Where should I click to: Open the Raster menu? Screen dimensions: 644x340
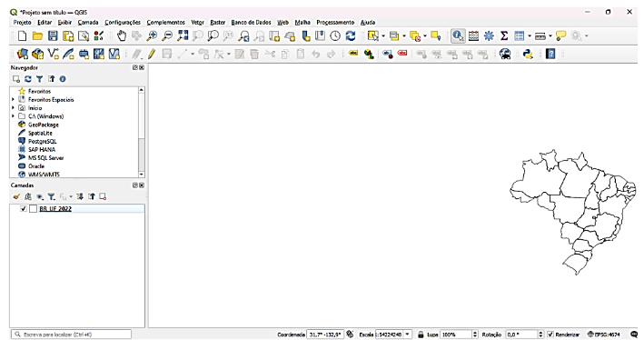(x=218, y=22)
